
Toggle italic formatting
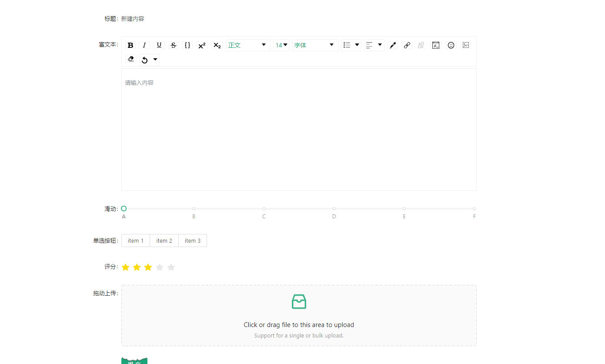(x=144, y=45)
